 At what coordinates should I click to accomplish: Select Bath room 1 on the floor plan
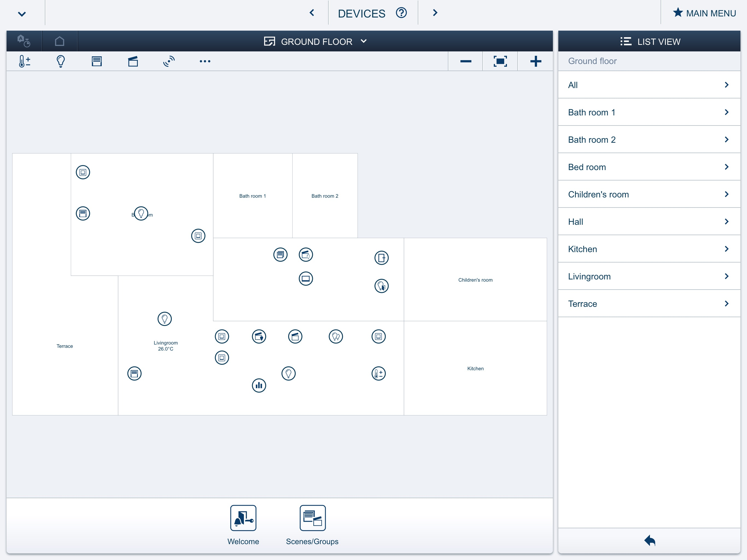point(253,196)
